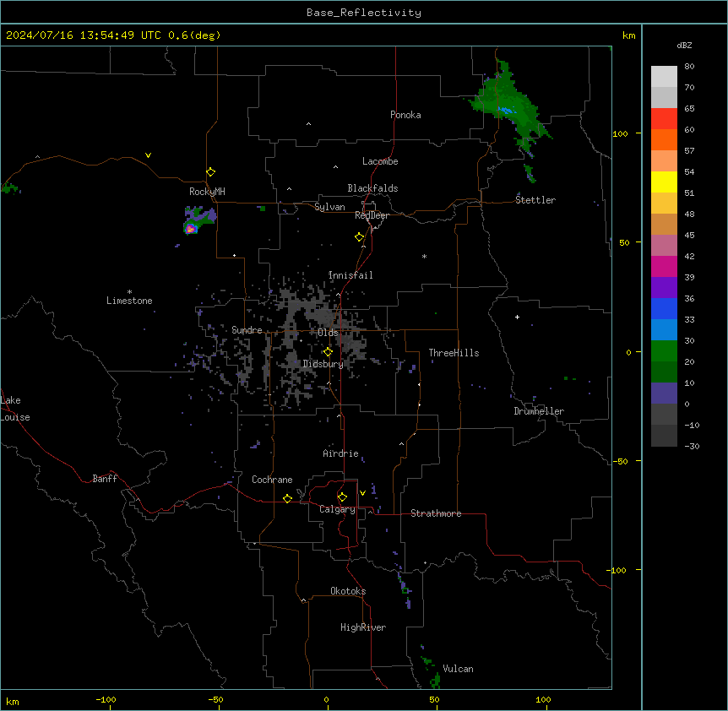Click the Airdrie label
Image resolution: width=728 pixels, height=711 pixels.
click(x=341, y=453)
